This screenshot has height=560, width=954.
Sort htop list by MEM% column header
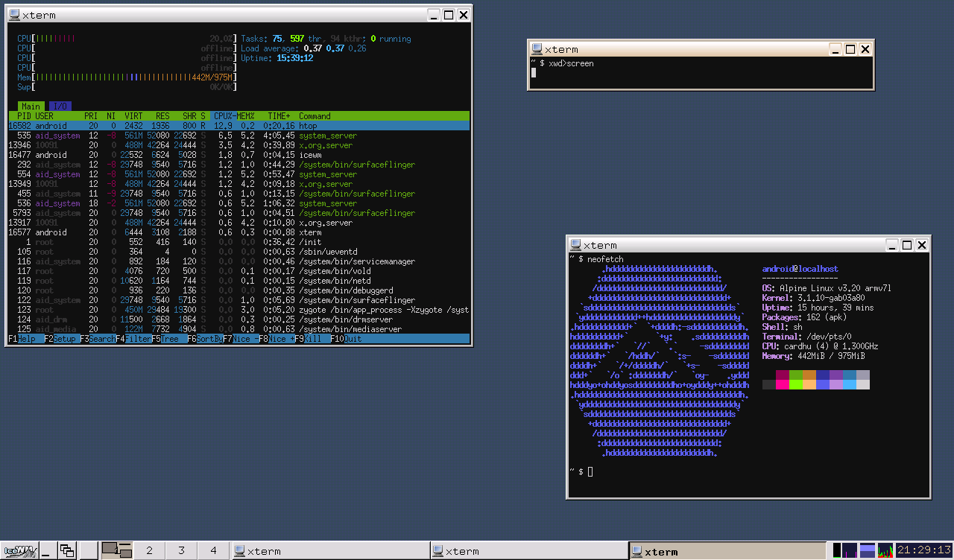[x=246, y=116]
